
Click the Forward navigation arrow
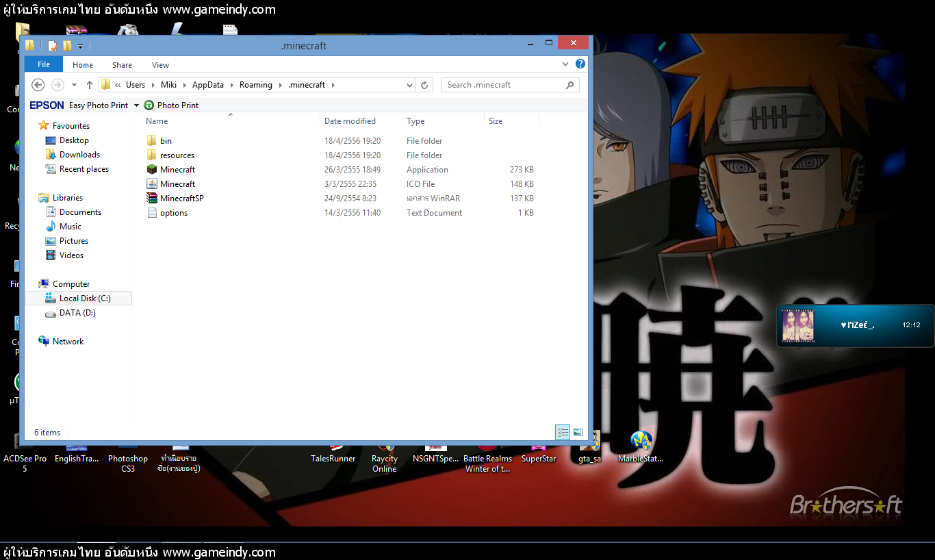point(57,85)
